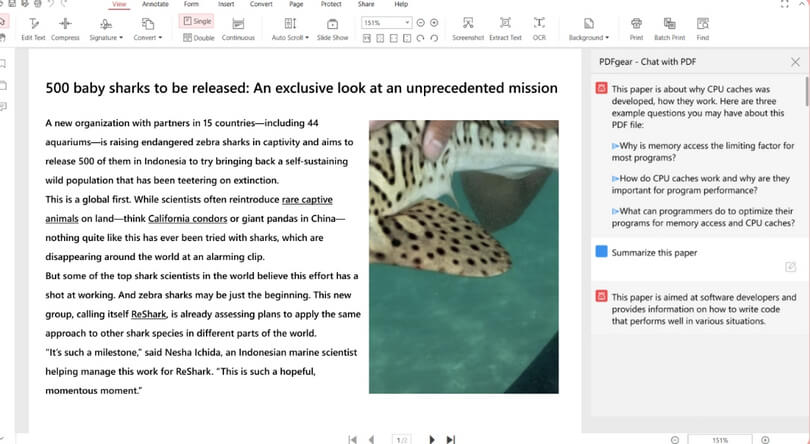Viewport: 810px width, 444px height.
Task: Open the ReShark link in the article
Action: [149, 314]
